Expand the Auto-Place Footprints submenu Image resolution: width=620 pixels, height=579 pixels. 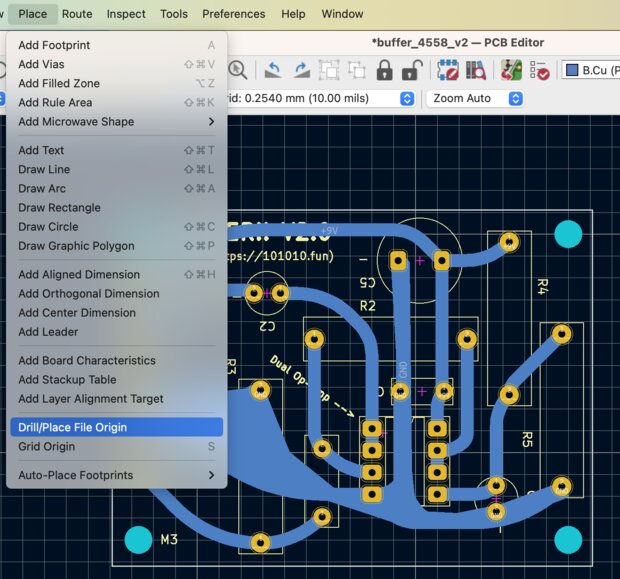117,475
